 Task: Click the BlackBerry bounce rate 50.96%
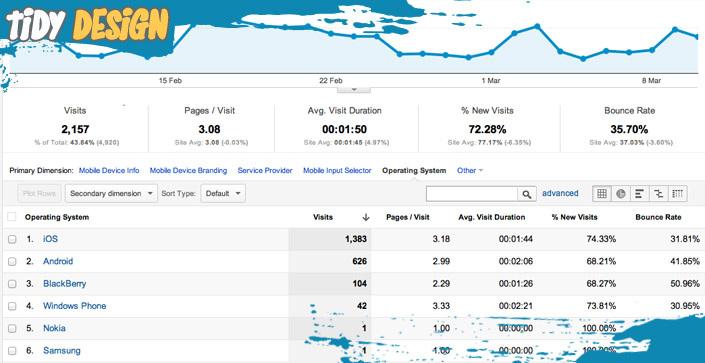click(x=685, y=284)
